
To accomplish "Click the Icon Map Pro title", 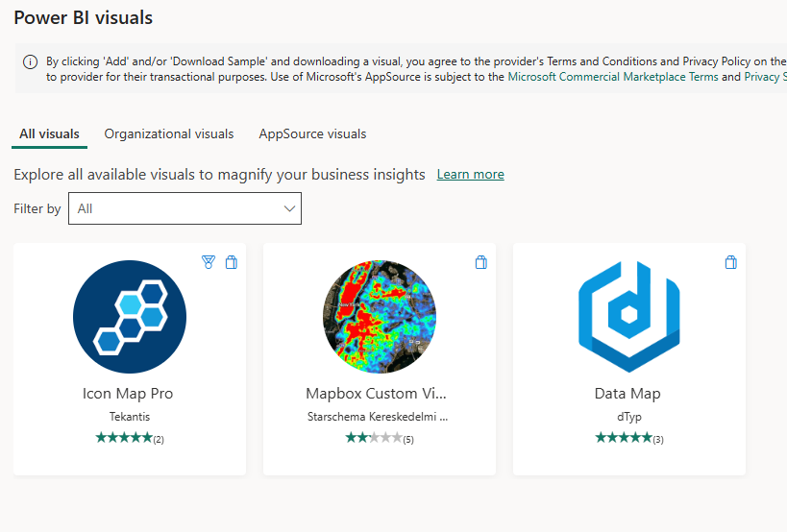I will coord(128,394).
